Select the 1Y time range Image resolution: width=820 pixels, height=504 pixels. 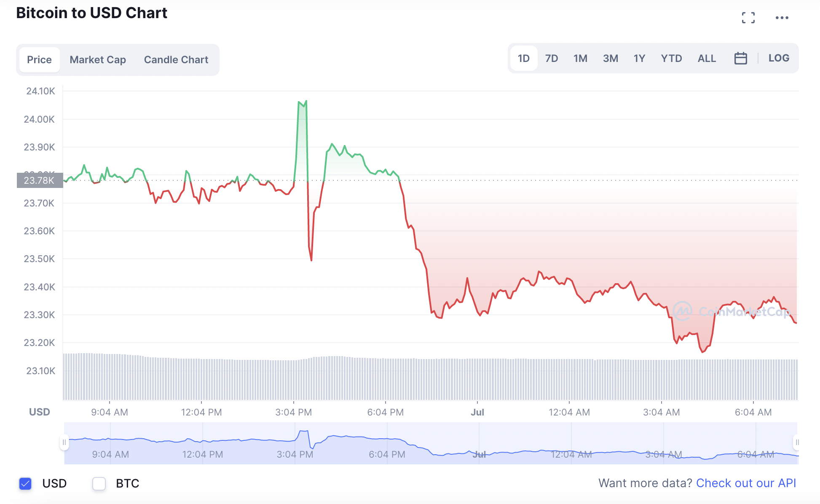click(639, 58)
